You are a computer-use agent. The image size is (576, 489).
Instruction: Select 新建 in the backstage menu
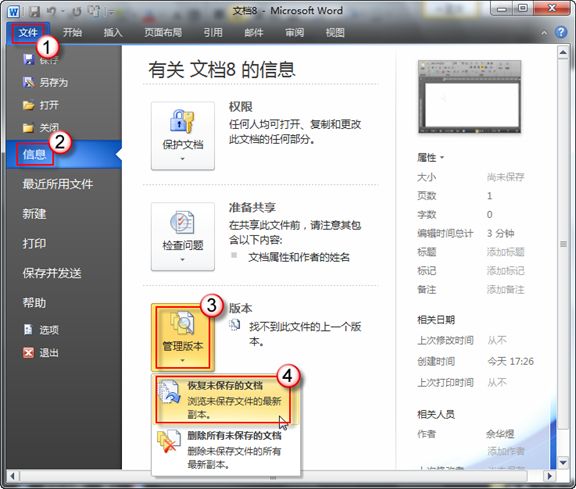34,213
